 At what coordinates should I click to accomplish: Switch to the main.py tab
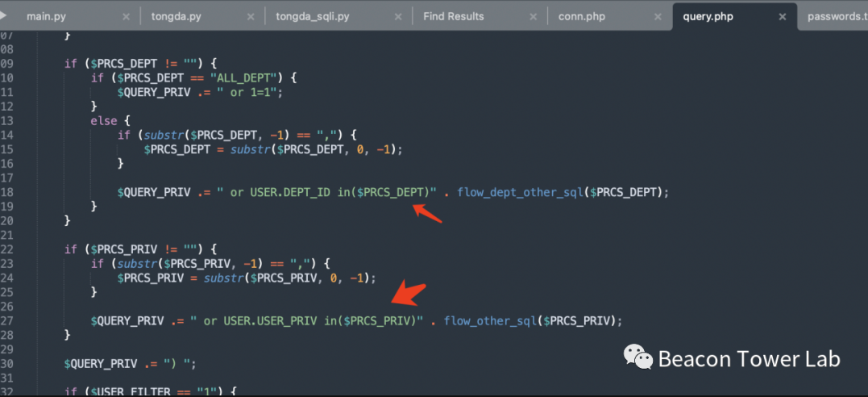[x=47, y=17]
